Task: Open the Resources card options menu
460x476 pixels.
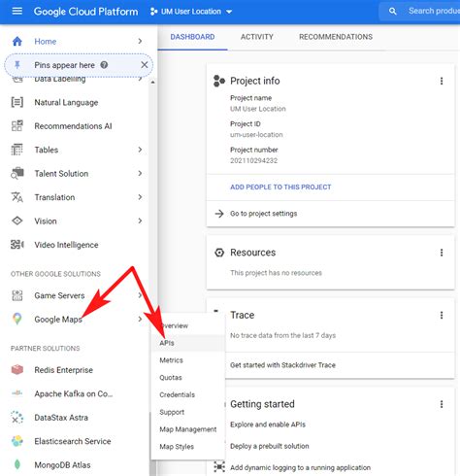Action: coord(442,253)
